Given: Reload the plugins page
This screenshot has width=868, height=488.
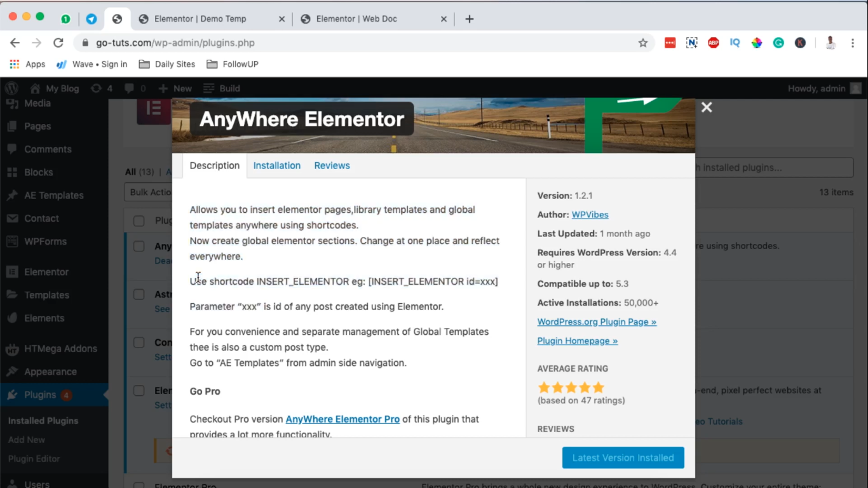Looking at the screenshot, I should coord(58,43).
